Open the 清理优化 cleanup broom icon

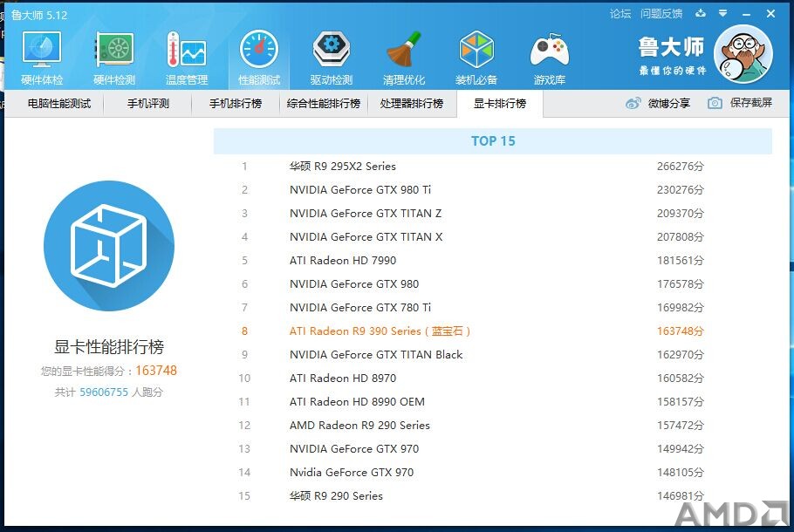click(404, 58)
